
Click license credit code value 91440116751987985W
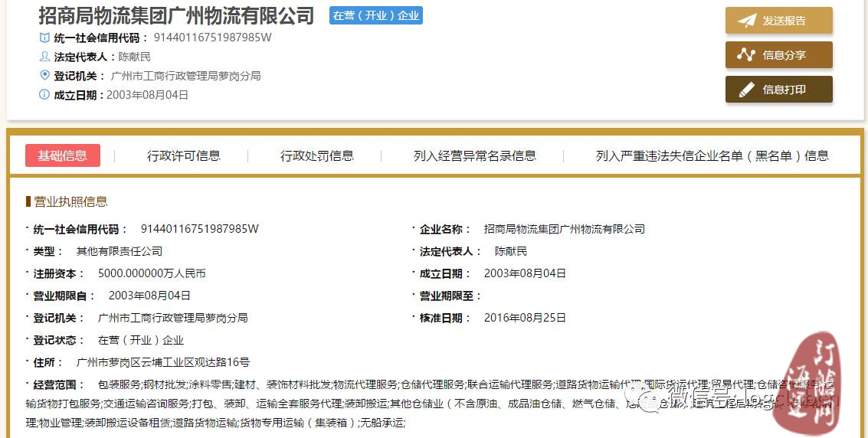click(199, 229)
